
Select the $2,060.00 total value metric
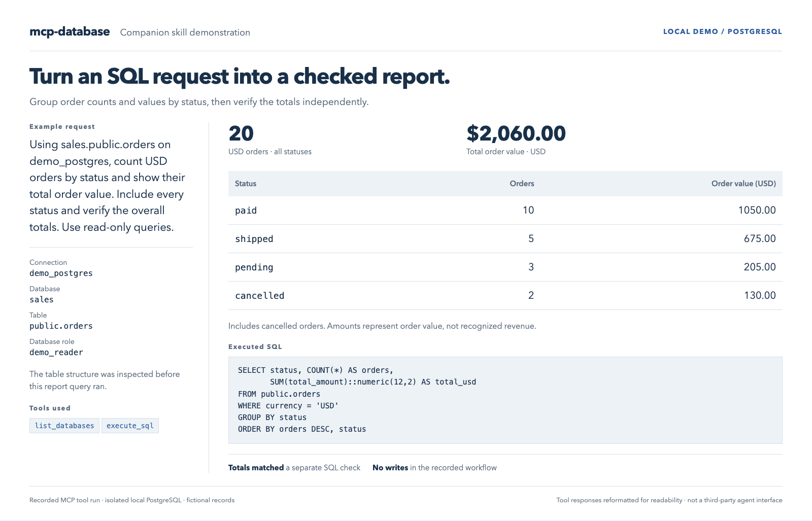(x=516, y=133)
